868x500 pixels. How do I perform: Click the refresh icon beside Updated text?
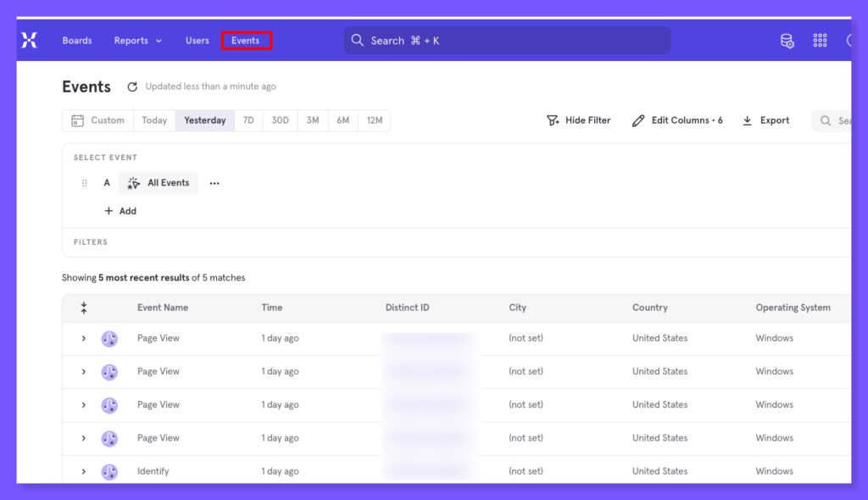[x=132, y=86]
